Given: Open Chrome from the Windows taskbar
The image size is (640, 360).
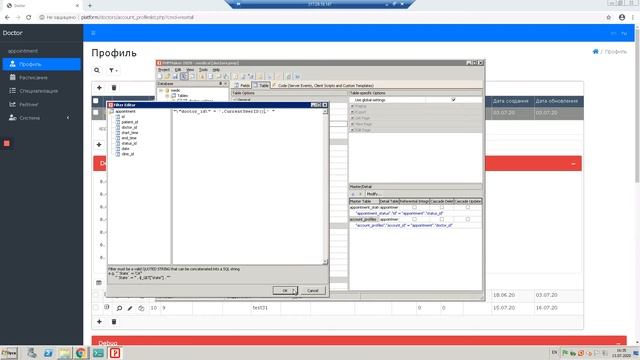Looking at the screenshot, I should pyautogui.click(x=81, y=353).
